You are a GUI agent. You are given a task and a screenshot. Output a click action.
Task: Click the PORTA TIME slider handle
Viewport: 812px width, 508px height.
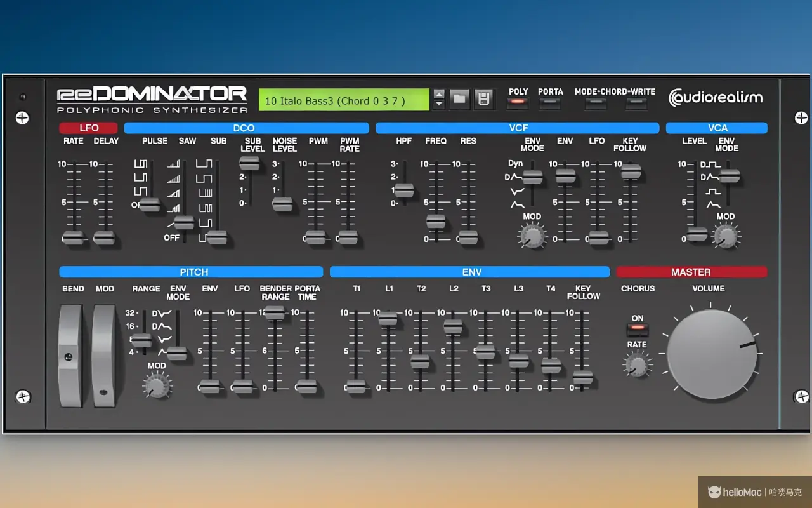[307, 386]
